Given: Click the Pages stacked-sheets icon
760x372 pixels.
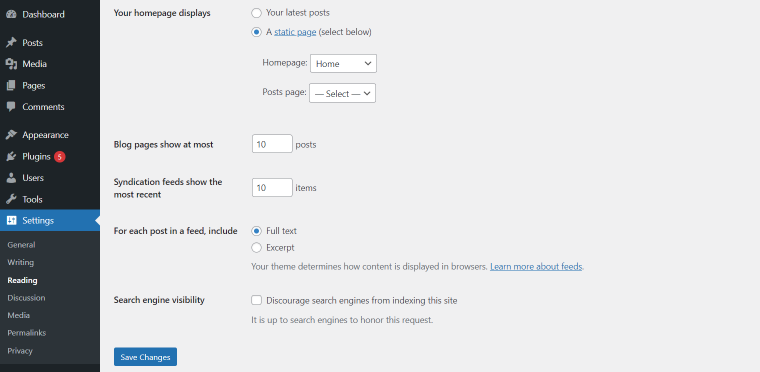Looking at the screenshot, I should click(x=11, y=85).
